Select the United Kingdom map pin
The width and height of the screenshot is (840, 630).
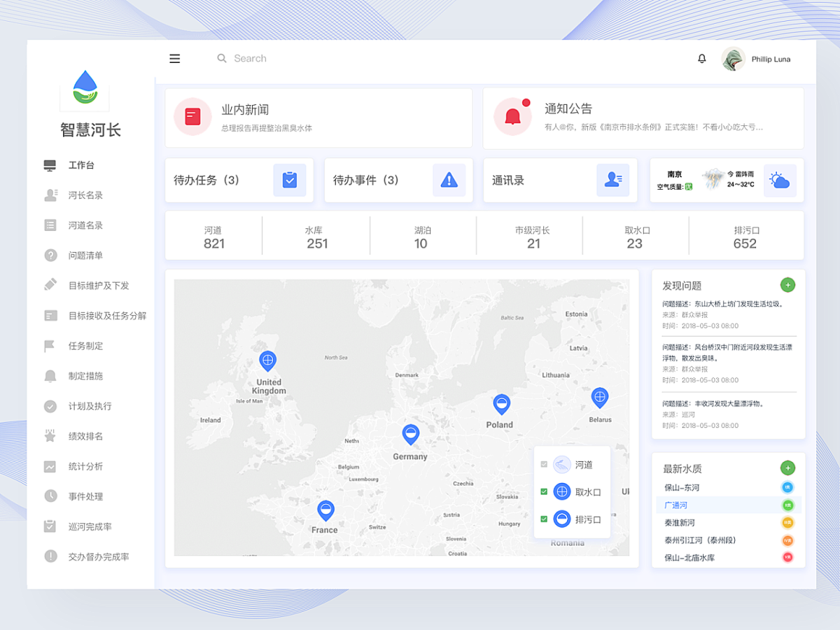267,362
